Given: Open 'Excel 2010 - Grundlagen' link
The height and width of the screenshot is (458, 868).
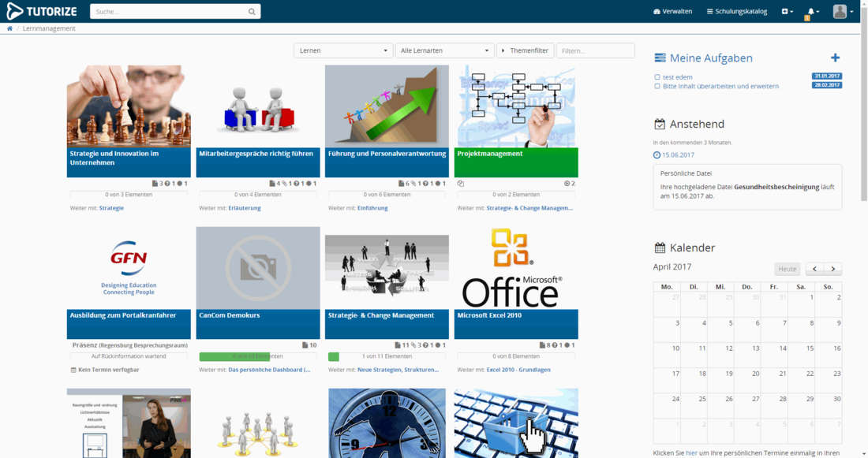Looking at the screenshot, I should 518,370.
